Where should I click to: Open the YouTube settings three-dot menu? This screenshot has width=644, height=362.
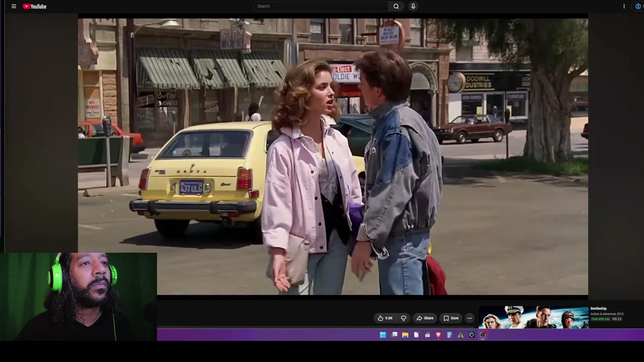[x=624, y=7]
